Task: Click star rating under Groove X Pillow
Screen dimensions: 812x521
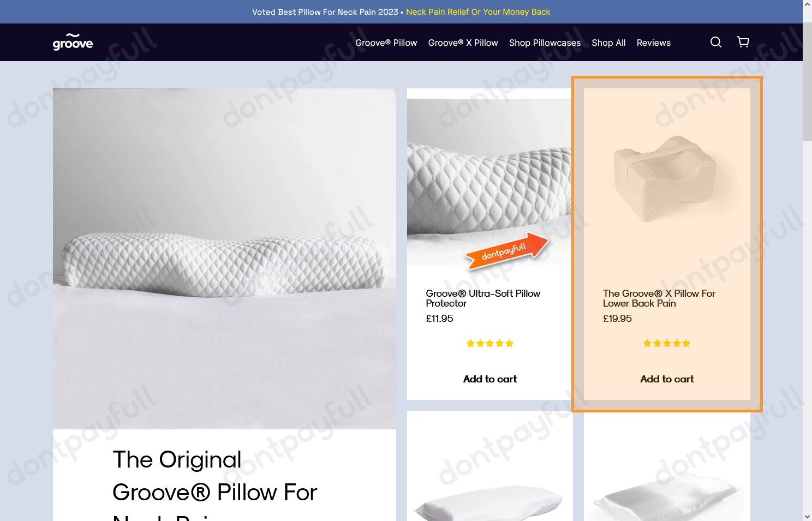Action: coord(667,343)
